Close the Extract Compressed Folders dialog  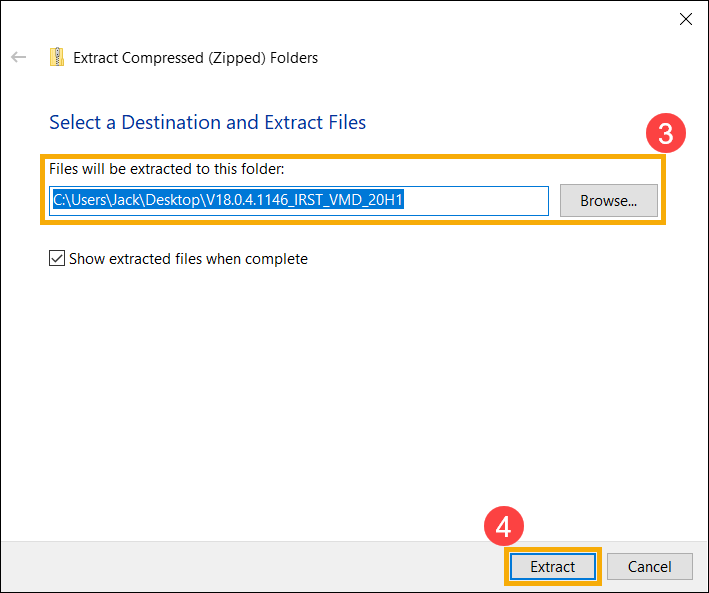685,19
